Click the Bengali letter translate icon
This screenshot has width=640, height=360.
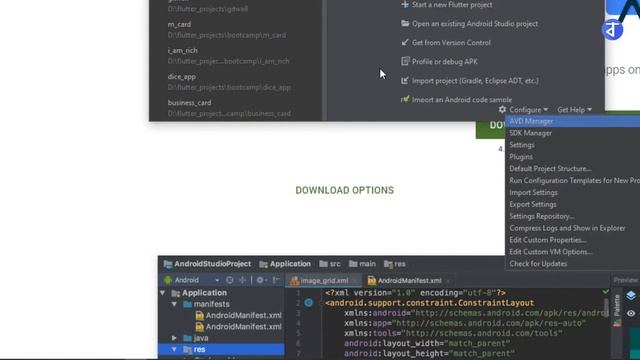[x=612, y=30]
